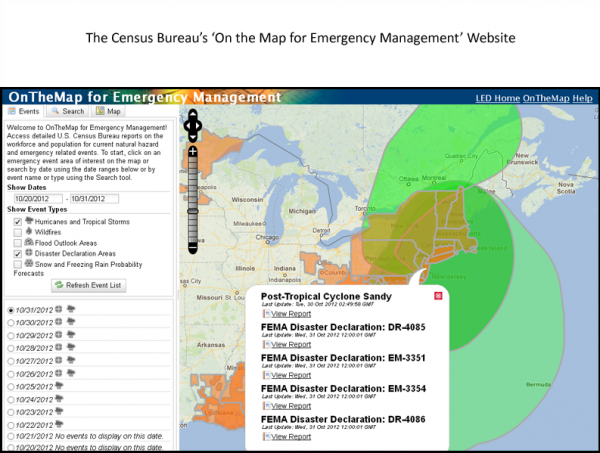
Task: Click the report icon beside EM-3354
Action: 267,406
